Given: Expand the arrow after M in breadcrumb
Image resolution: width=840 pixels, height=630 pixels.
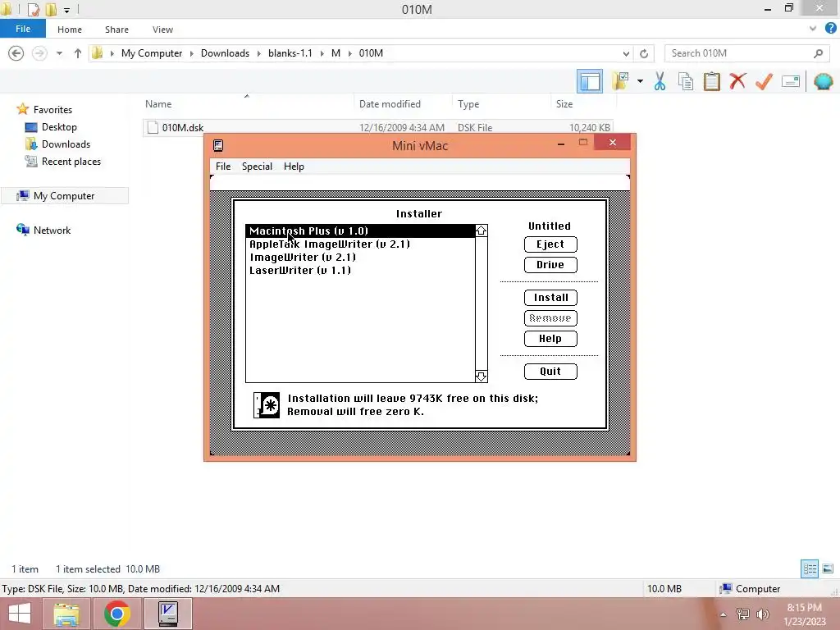Looking at the screenshot, I should 349,53.
